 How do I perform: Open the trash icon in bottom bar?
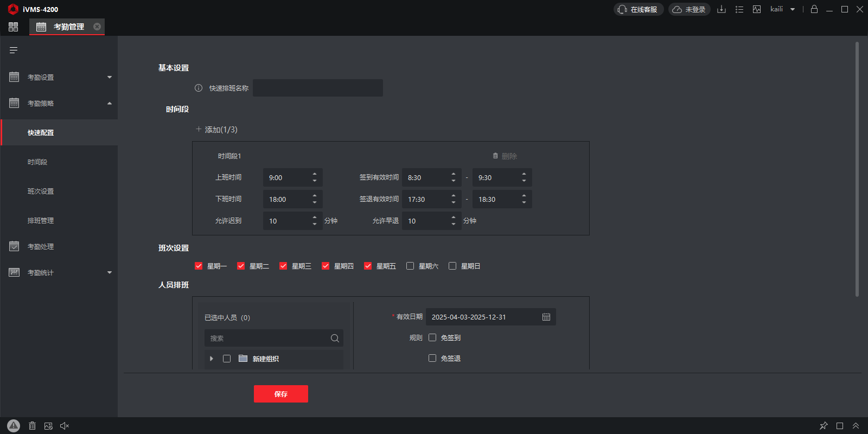[32, 426]
